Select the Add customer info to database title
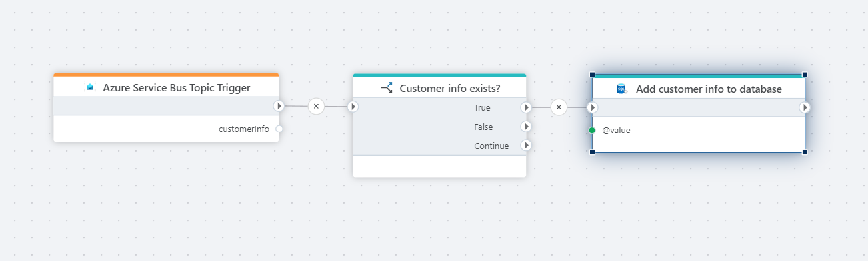 click(709, 89)
